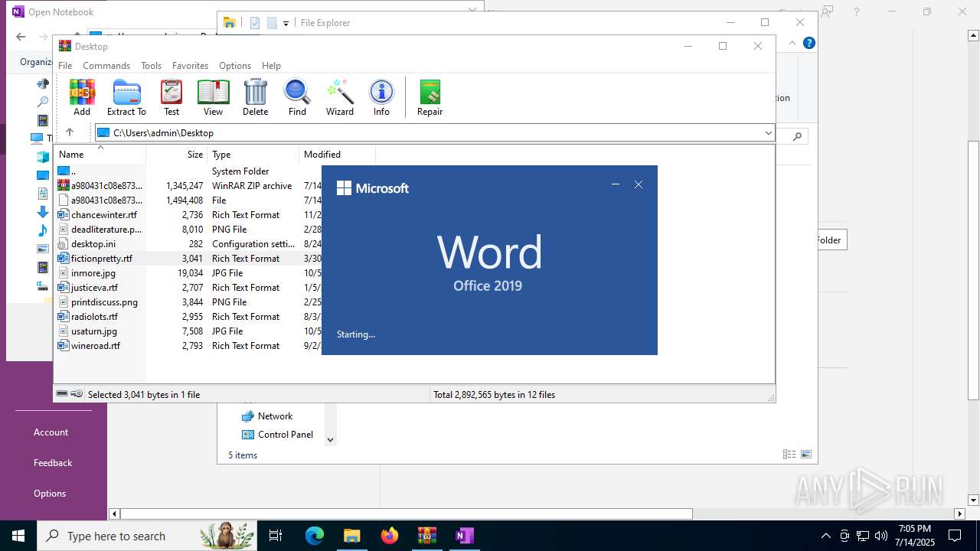
Task: Minimize the Word splash screen
Action: (x=616, y=184)
